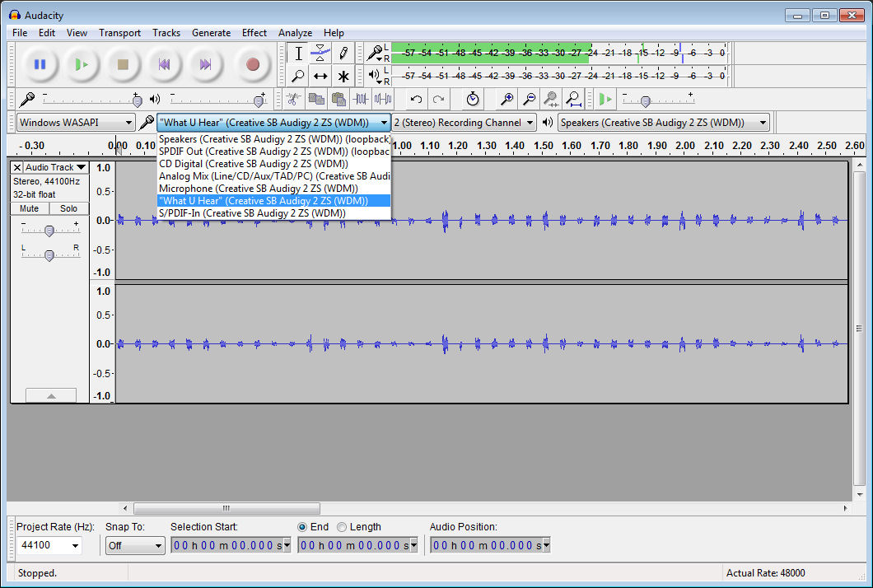Start recording with the Record button
873x588 pixels.
[x=253, y=64]
